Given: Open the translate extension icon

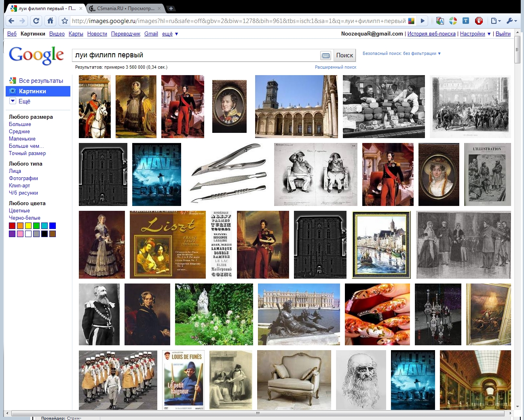Looking at the screenshot, I should [x=440, y=21].
